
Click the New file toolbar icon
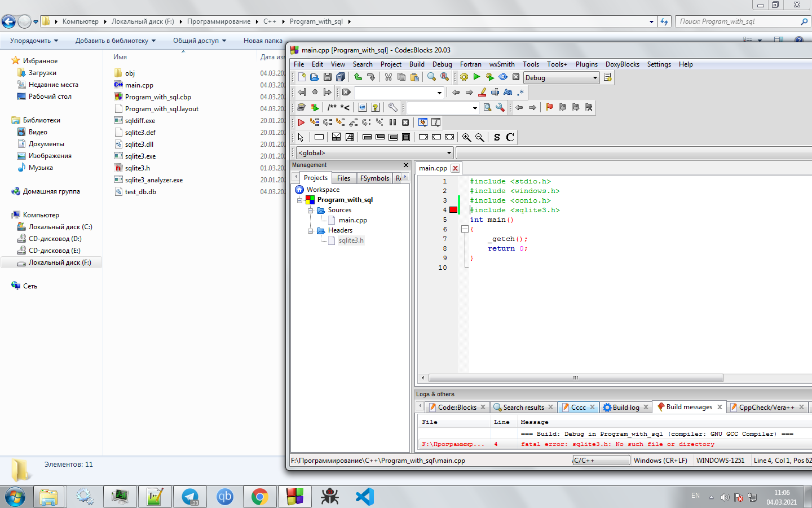tap(302, 77)
